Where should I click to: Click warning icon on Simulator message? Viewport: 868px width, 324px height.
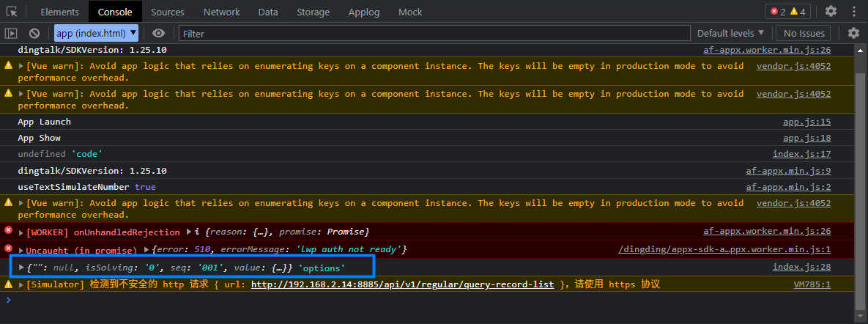click(x=9, y=284)
